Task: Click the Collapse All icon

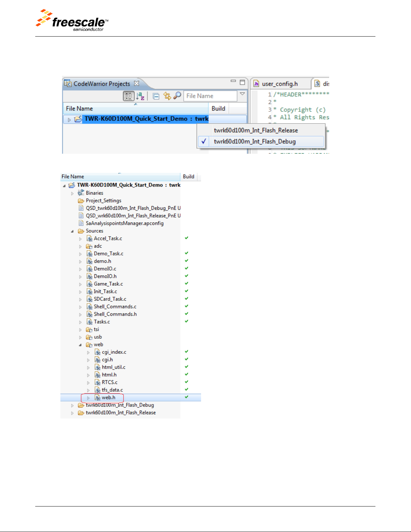Action: (156, 96)
